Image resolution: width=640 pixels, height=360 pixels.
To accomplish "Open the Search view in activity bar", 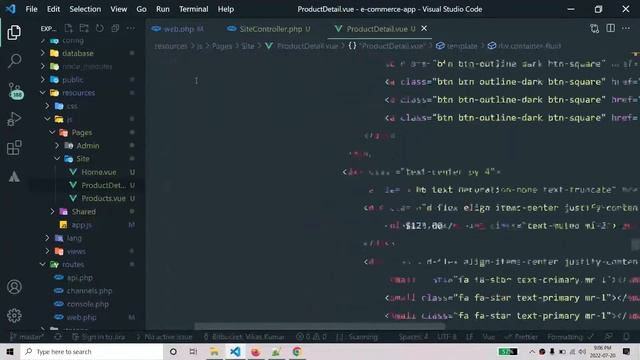I will 14,61.
